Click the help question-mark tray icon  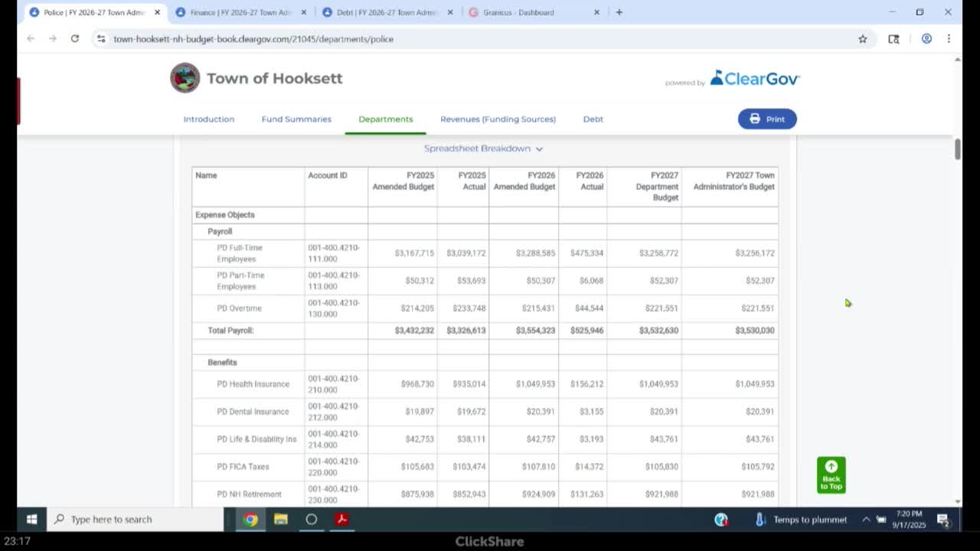721,520
